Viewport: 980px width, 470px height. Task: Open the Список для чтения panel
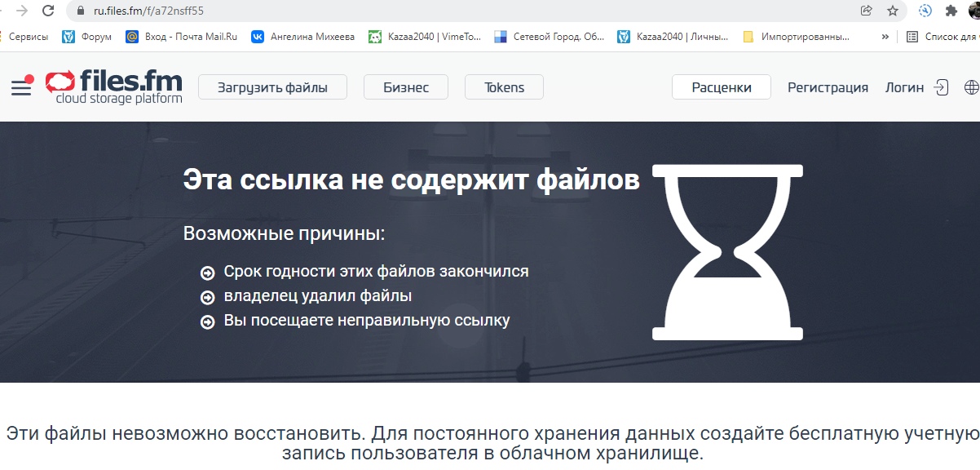click(942, 36)
